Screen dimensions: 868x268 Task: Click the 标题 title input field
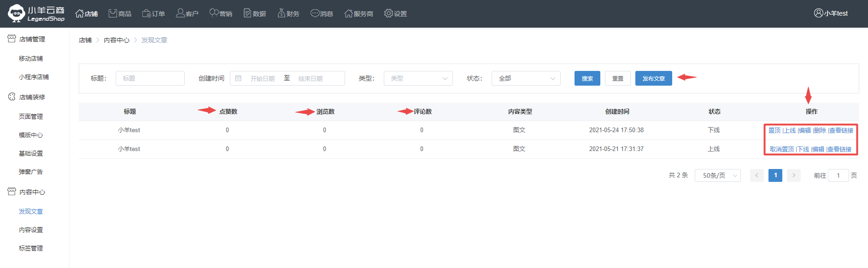coord(150,78)
